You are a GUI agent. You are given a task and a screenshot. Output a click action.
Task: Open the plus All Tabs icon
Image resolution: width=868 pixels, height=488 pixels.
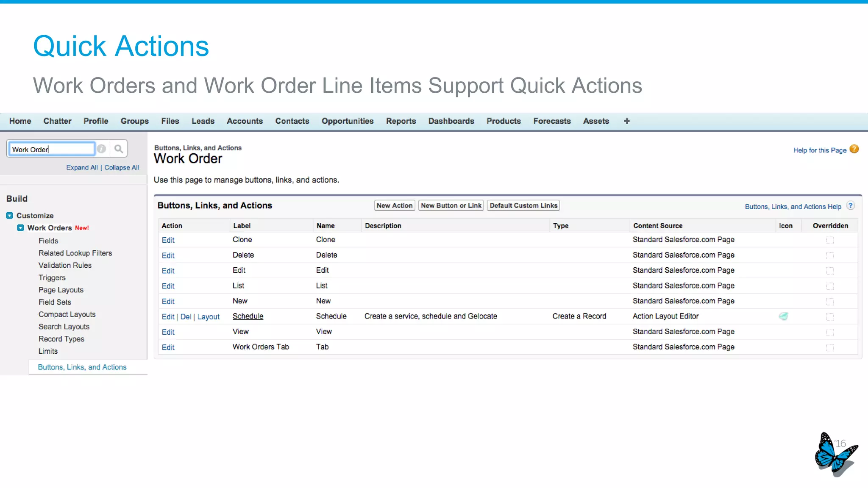pos(627,121)
